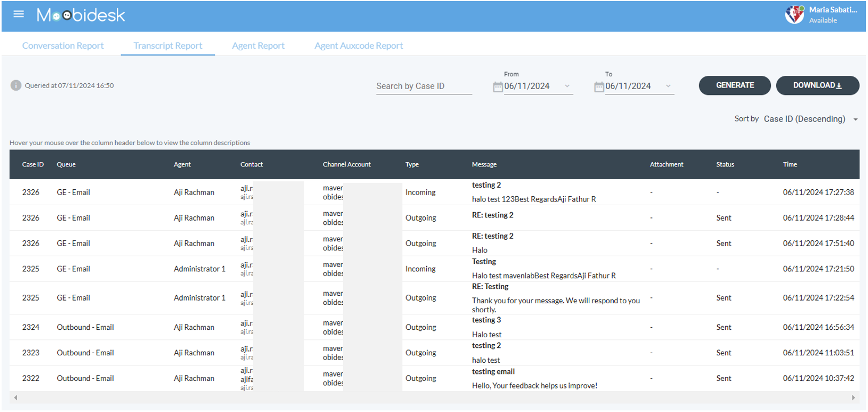Click the Time column header
Image resolution: width=868 pixels, height=412 pixels.
point(789,165)
